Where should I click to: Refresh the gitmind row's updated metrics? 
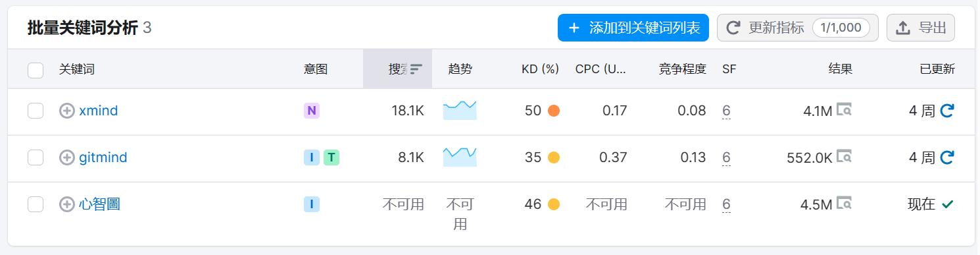tap(947, 157)
